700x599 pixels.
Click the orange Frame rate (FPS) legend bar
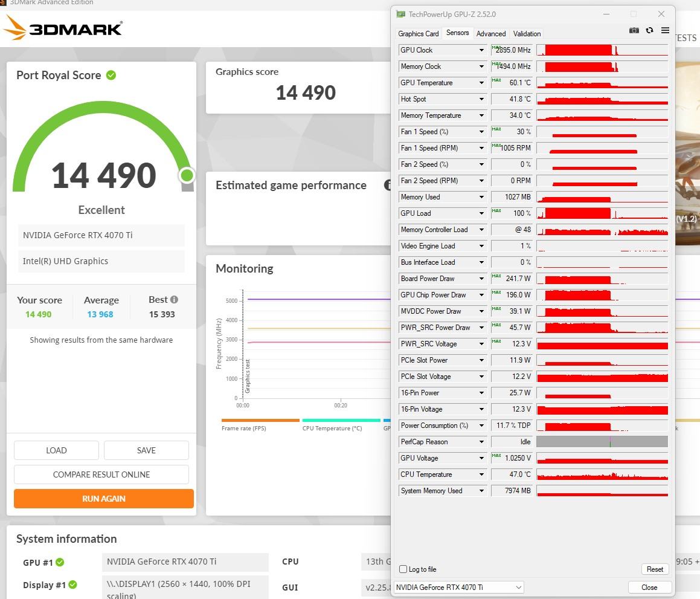260,420
